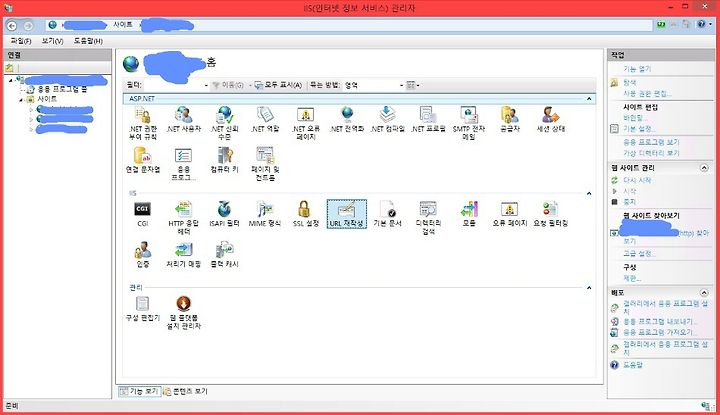Open the .NET 신뢰 수준 icon
This screenshot has height=415, width=720.
(224, 123)
